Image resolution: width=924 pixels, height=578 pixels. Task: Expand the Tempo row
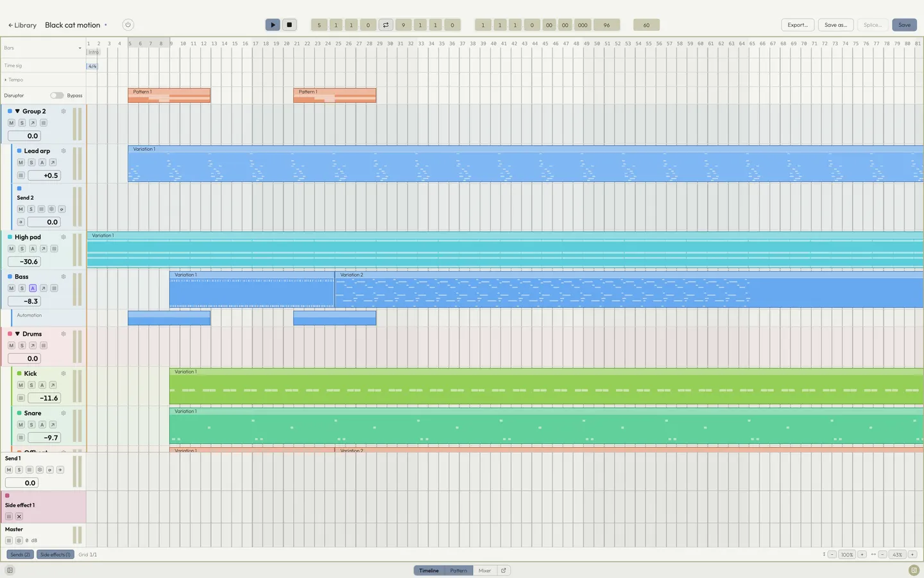pos(5,80)
